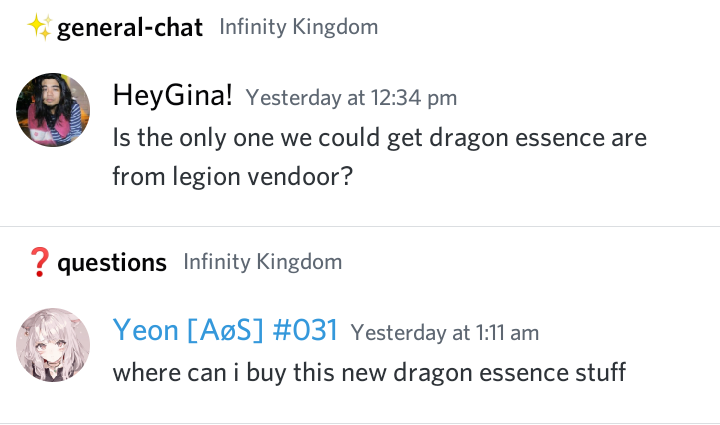Image resolution: width=720 pixels, height=425 pixels.
Task: Click Infinity Kingdom label next to questions
Action: point(263,263)
